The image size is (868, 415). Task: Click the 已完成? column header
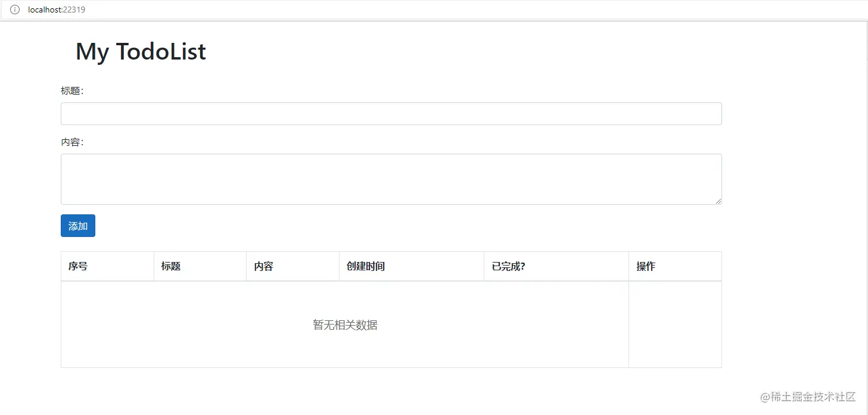click(556, 266)
